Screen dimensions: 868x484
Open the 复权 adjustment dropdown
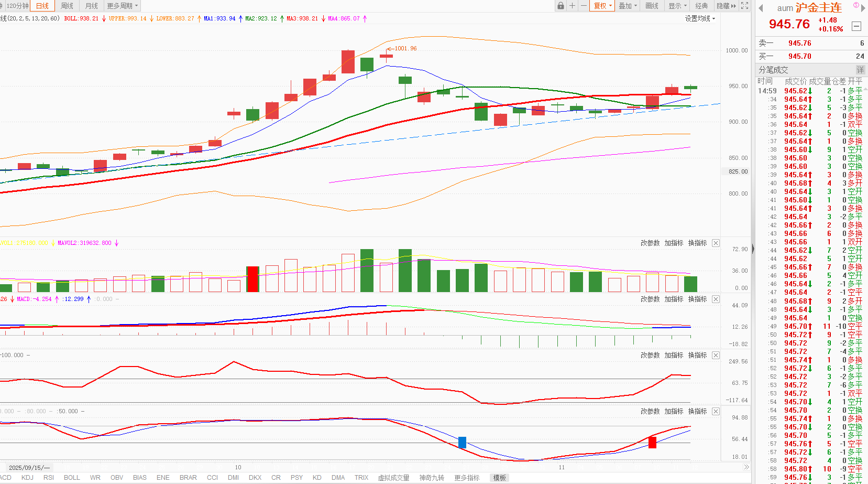602,6
